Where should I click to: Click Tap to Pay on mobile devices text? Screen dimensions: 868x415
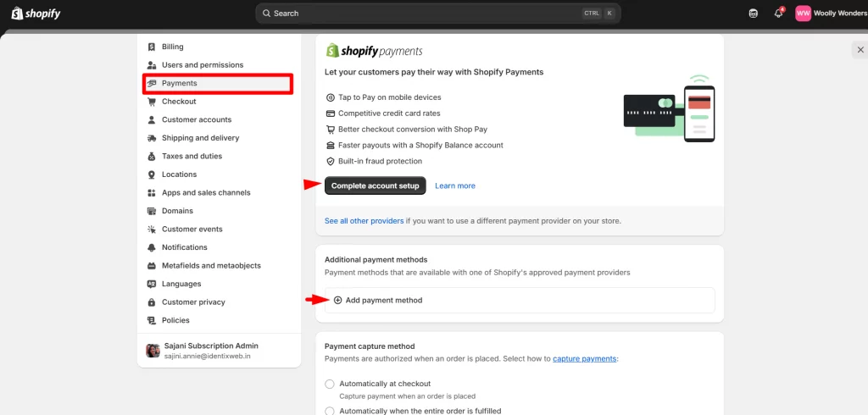[x=390, y=97]
